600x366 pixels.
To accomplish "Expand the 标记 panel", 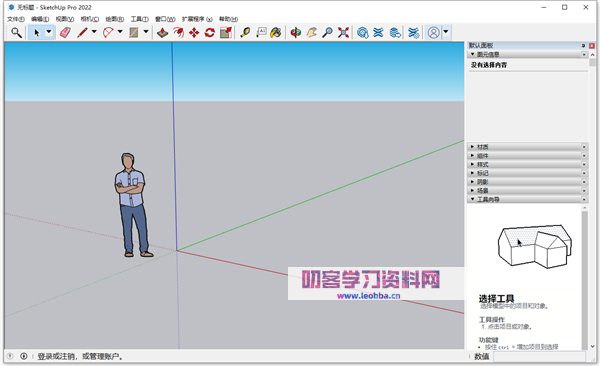I will click(x=473, y=173).
